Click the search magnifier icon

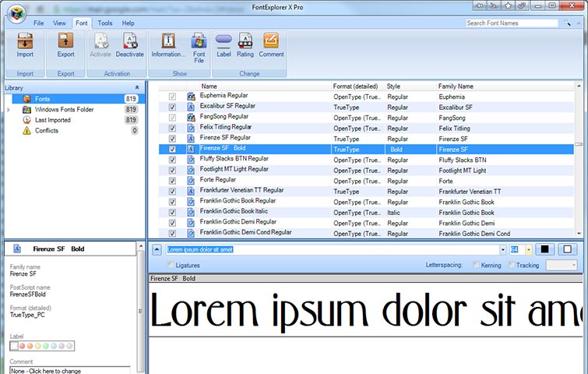pyautogui.click(x=567, y=23)
